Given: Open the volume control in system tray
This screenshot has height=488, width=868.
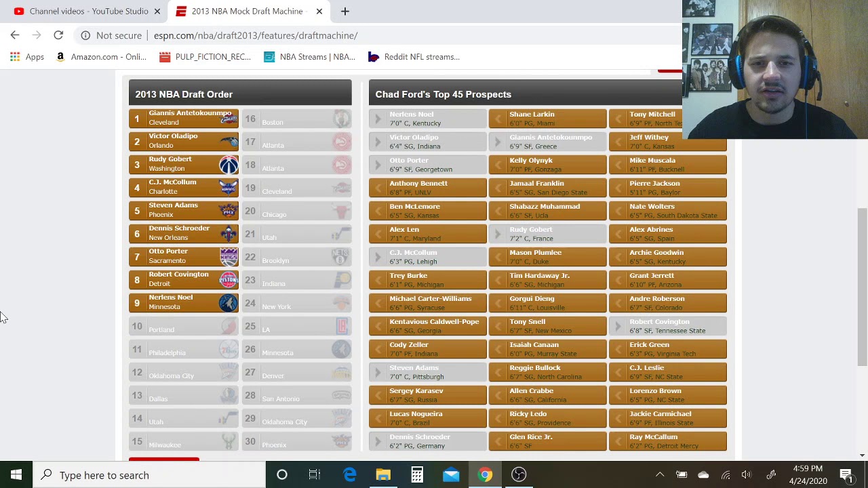Looking at the screenshot, I should tap(747, 475).
